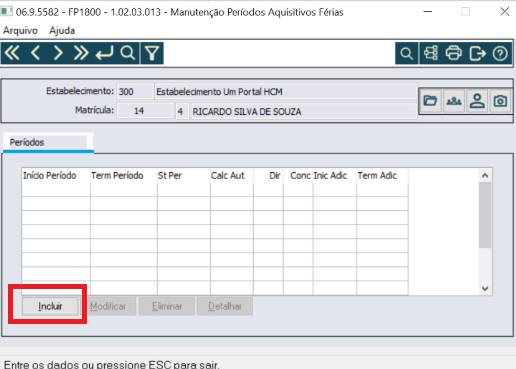Click the camera photo icon

(500, 101)
